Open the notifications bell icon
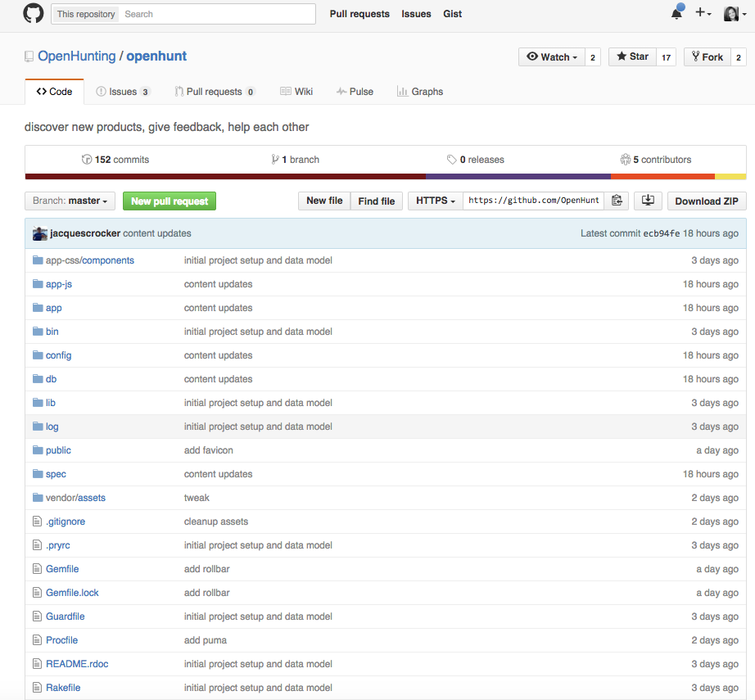This screenshot has width=755, height=700. click(676, 13)
